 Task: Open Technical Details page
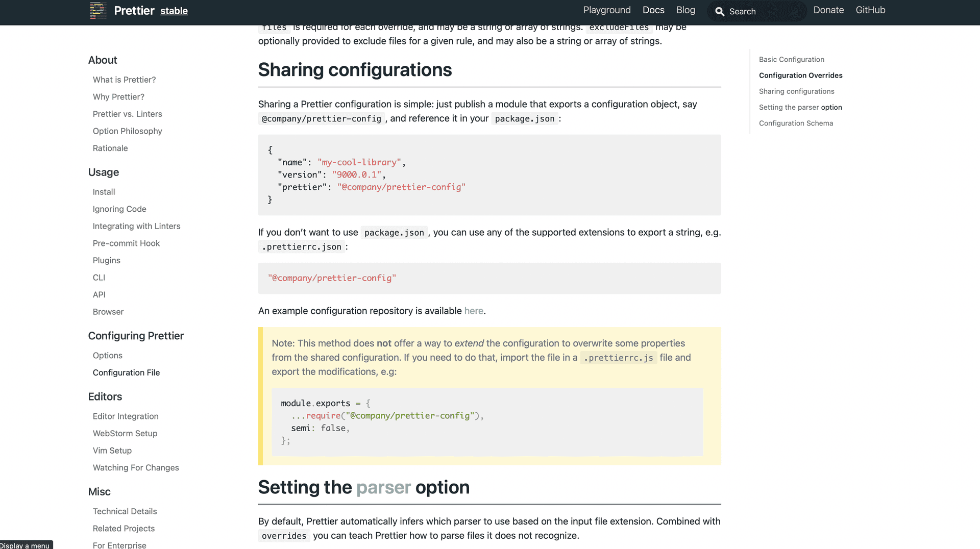coord(125,511)
